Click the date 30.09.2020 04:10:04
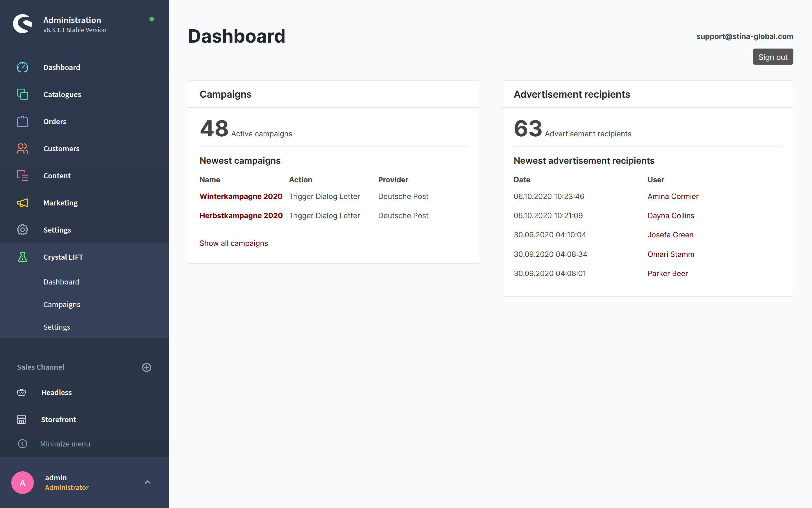This screenshot has height=508, width=812. click(x=550, y=235)
